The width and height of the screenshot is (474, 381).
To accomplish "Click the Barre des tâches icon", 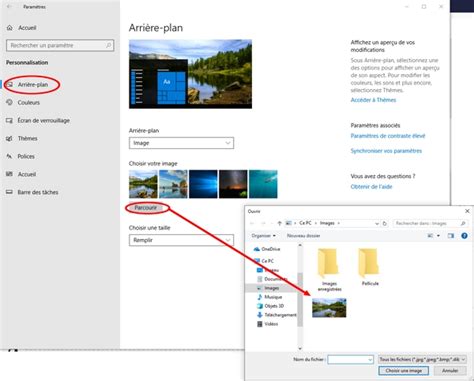I will [x=9, y=192].
